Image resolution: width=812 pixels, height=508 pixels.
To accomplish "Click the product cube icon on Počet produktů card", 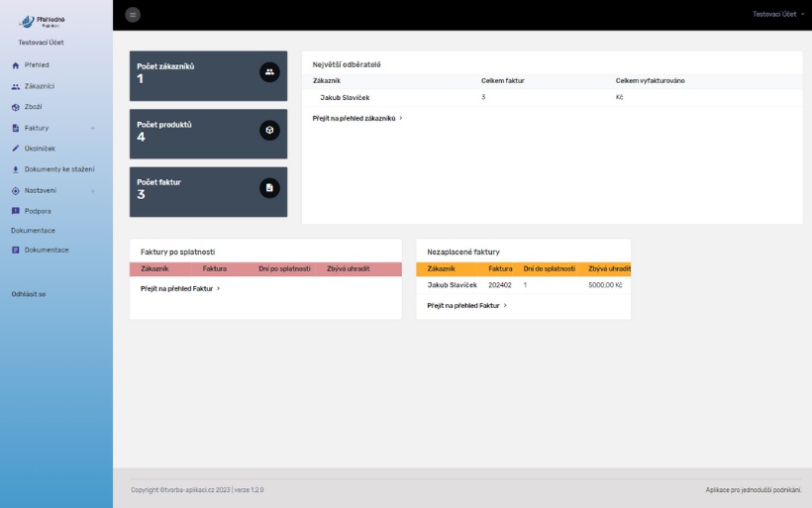I will pos(269,130).
